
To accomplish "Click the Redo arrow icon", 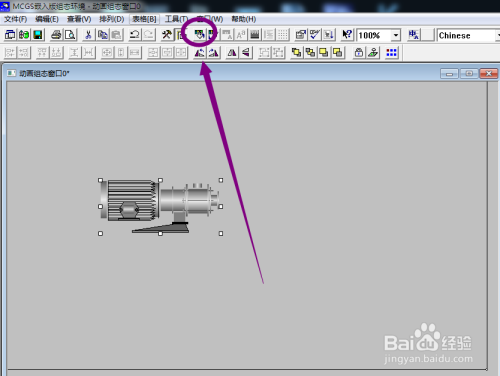I will click(149, 34).
